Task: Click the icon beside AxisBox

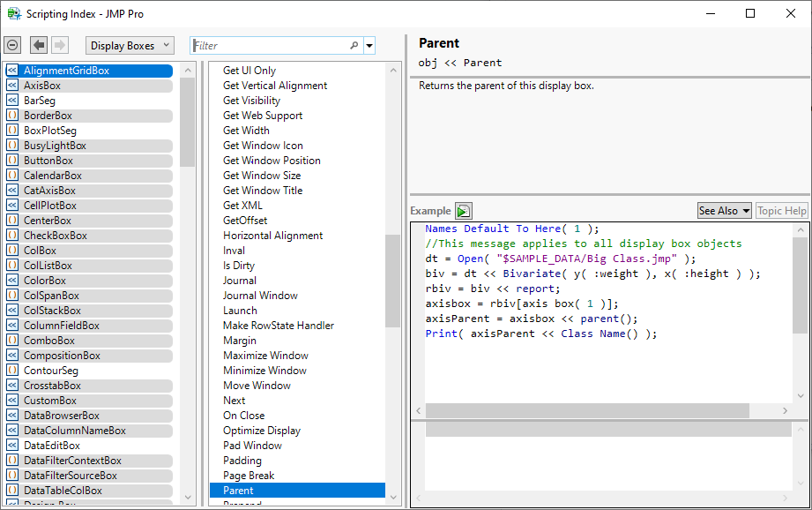Action: 12,86
